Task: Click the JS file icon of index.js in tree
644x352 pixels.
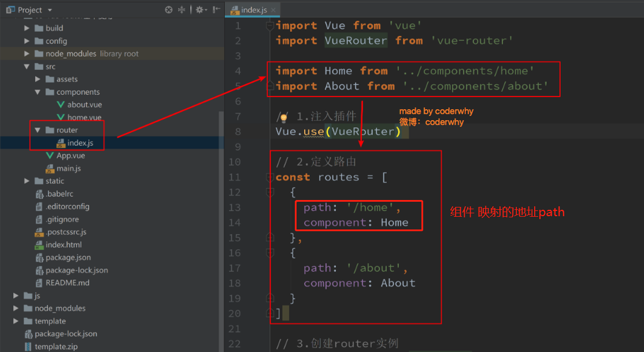Action: click(61, 143)
